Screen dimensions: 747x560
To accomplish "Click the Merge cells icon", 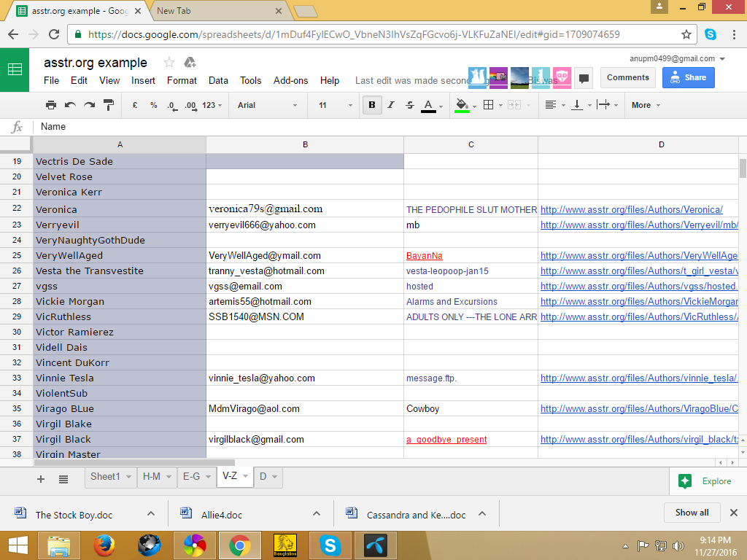I will (x=514, y=105).
